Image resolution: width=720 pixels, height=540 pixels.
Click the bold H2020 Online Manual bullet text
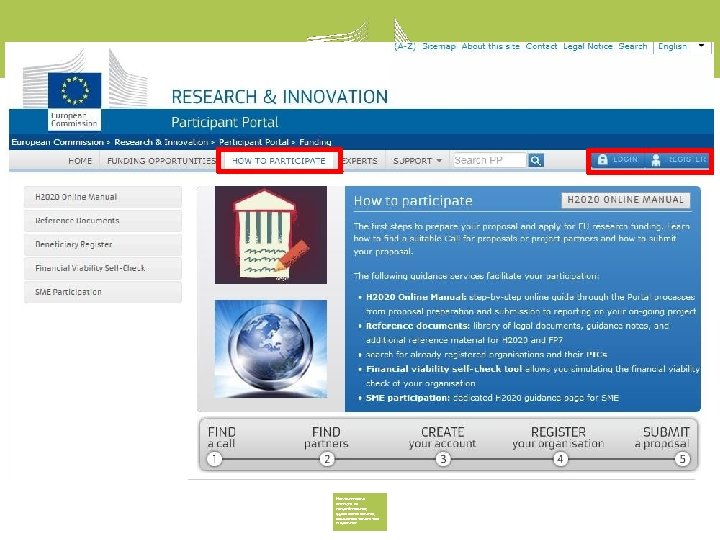tap(416, 297)
